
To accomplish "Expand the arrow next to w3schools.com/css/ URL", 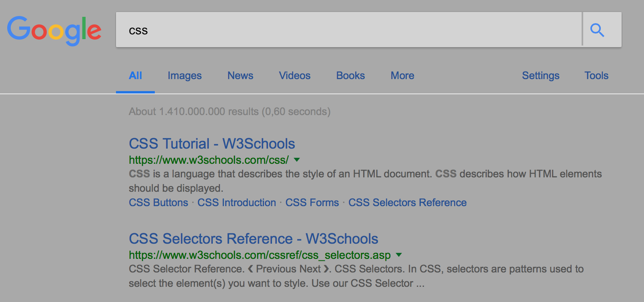I will click(x=297, y=160).
